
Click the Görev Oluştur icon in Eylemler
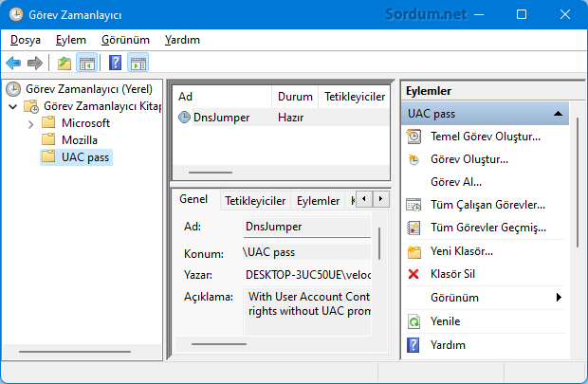(x=413, y=159)
